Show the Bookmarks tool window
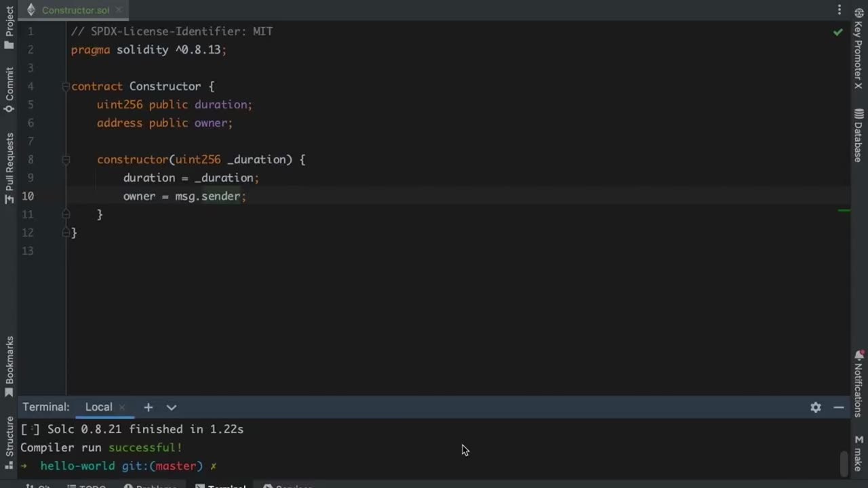 9,367
